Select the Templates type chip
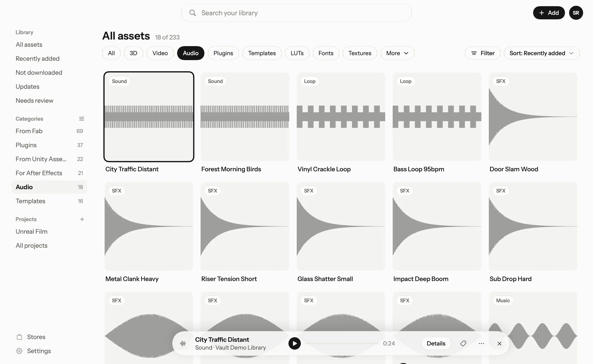 point(262,53)
